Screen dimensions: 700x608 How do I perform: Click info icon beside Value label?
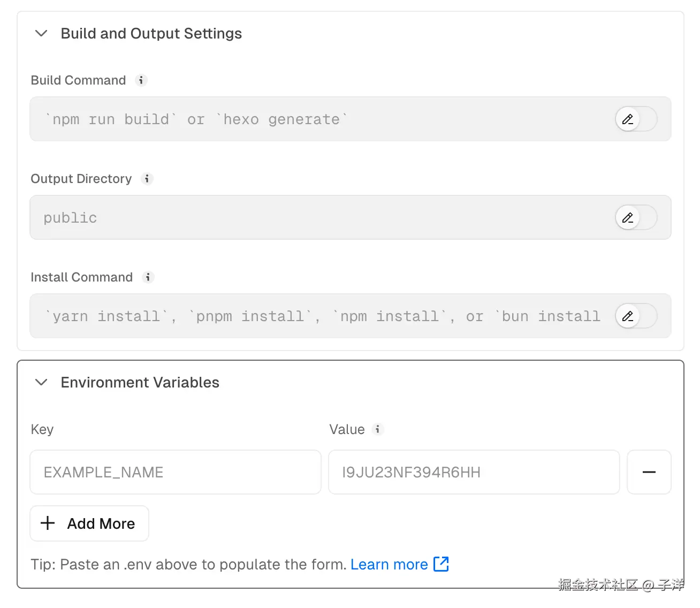pyautogui.click(x=378, y=429)
